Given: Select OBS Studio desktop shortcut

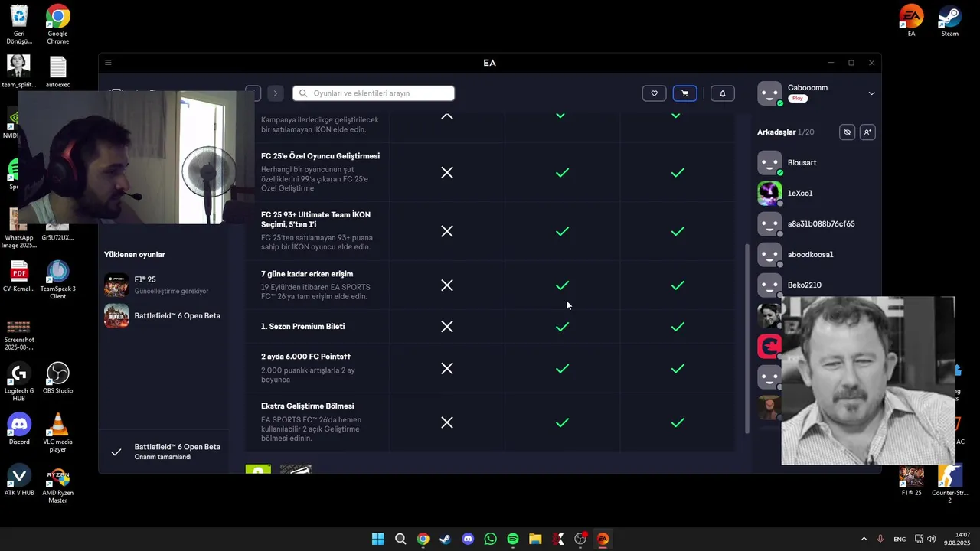Looking at the screenshot, I should [x=58, y=378].
